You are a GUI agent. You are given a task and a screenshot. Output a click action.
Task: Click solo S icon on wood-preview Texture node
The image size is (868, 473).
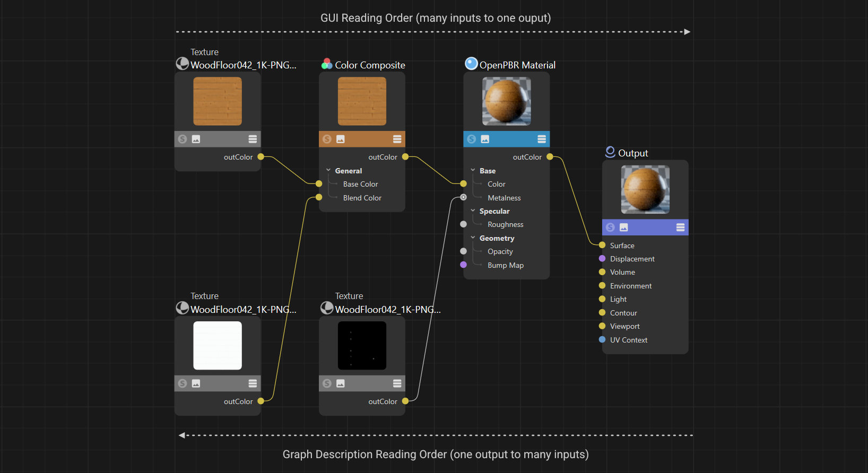[183, 139]
